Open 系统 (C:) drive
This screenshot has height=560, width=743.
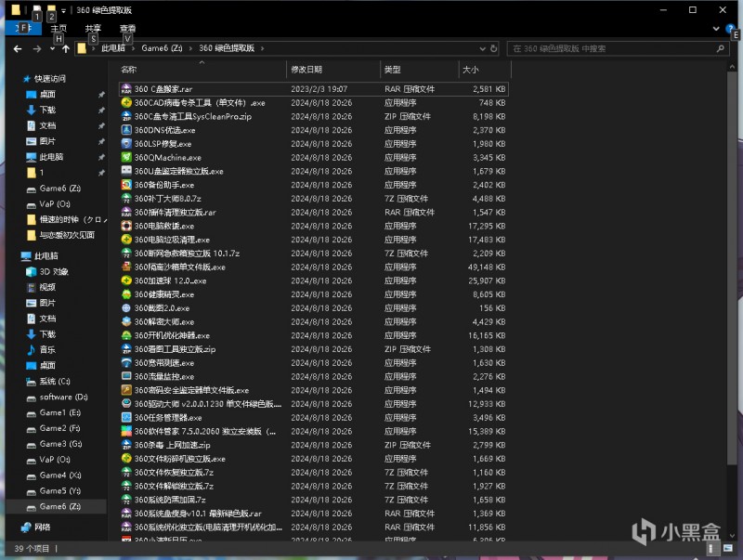(x=55, y=381)
